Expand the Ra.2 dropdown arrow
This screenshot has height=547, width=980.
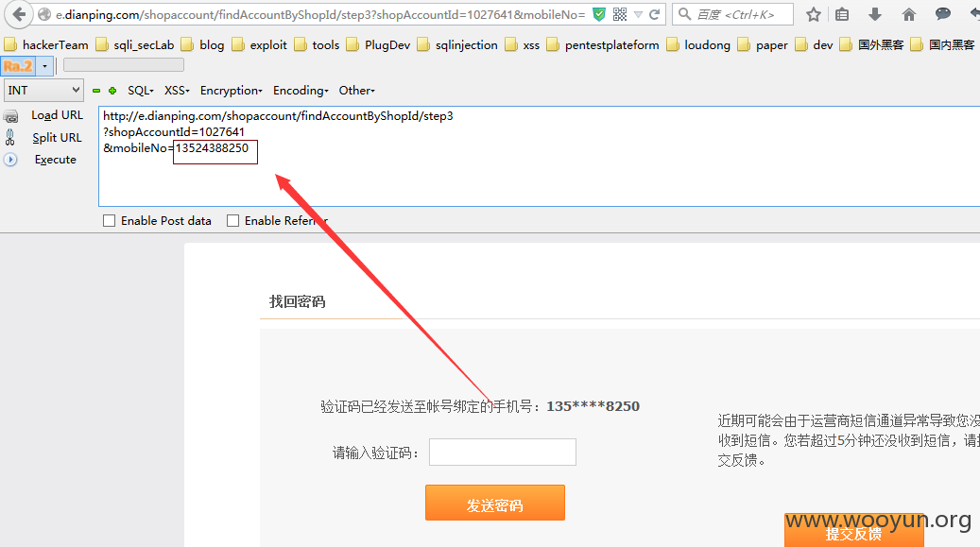44,65
